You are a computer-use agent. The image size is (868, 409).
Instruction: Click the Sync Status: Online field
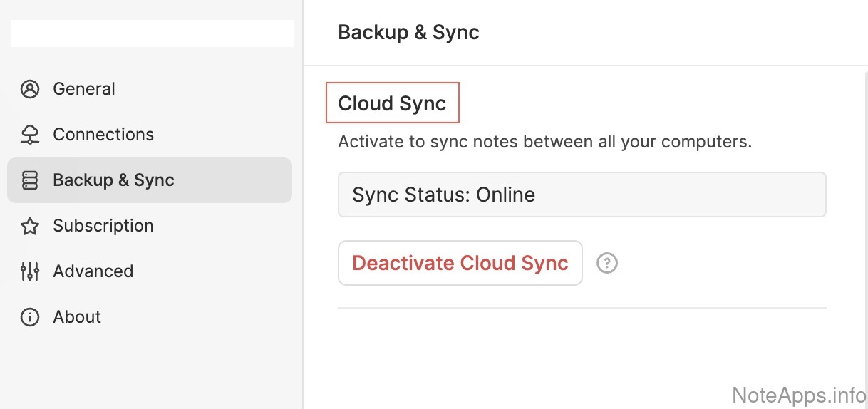click(x=582, y=195)
